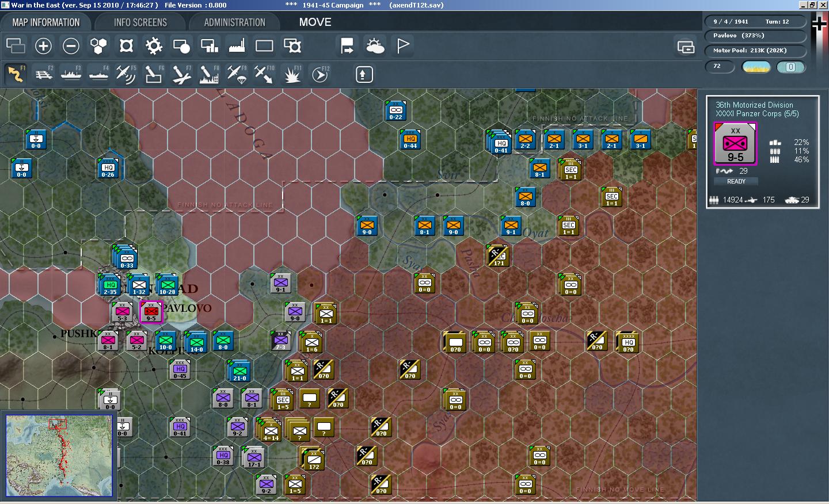Select bomb city mode (F8) icon

click(x=209, y=74)
